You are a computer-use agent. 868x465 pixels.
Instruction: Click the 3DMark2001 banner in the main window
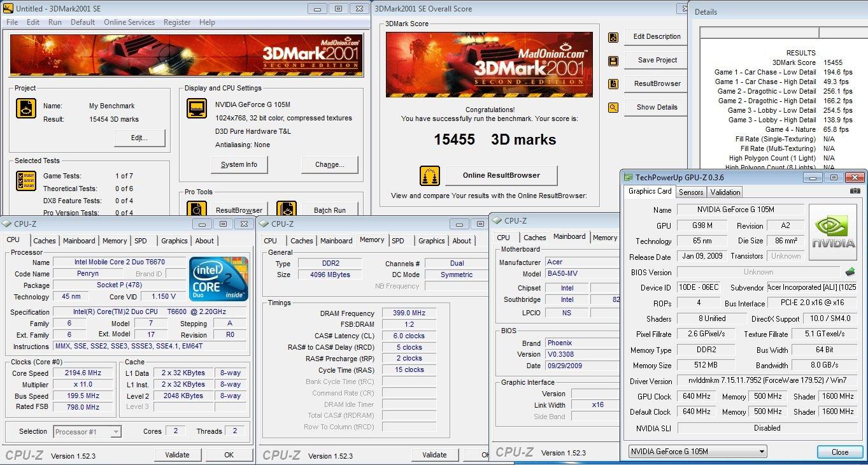[x=185, y=55]
